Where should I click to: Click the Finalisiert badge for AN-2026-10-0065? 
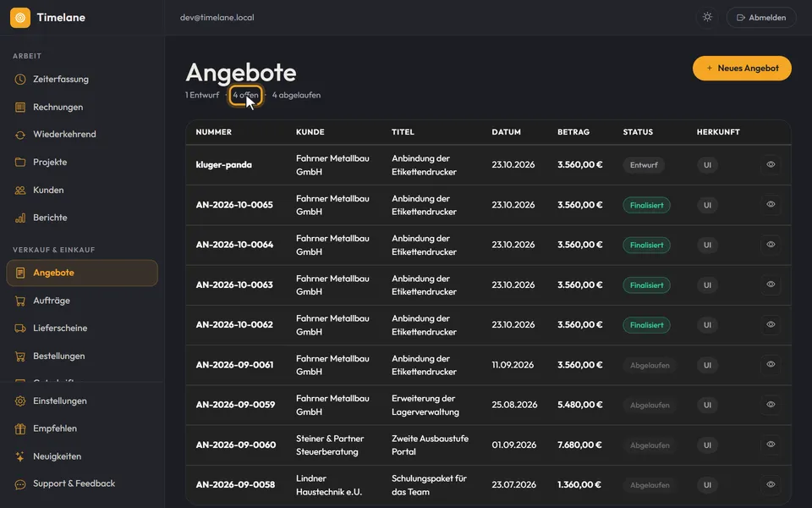646,205
